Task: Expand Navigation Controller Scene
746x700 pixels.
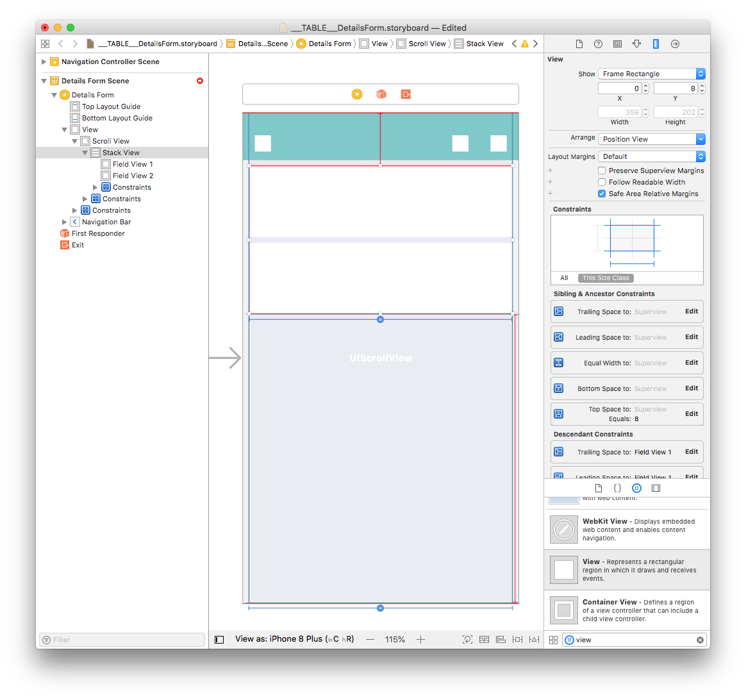Action: (x=44, y=62)
